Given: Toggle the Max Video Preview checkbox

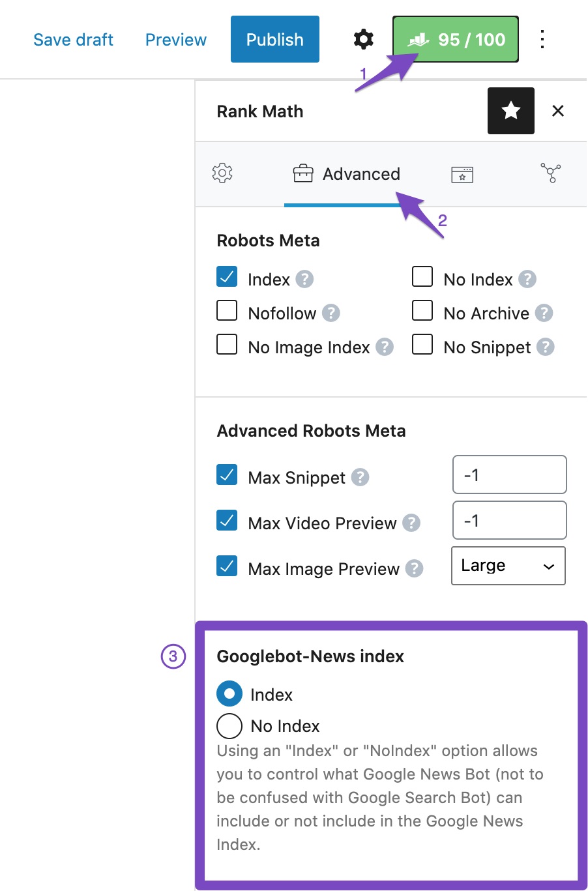Looking at the screenshot, I should point(227,521).
